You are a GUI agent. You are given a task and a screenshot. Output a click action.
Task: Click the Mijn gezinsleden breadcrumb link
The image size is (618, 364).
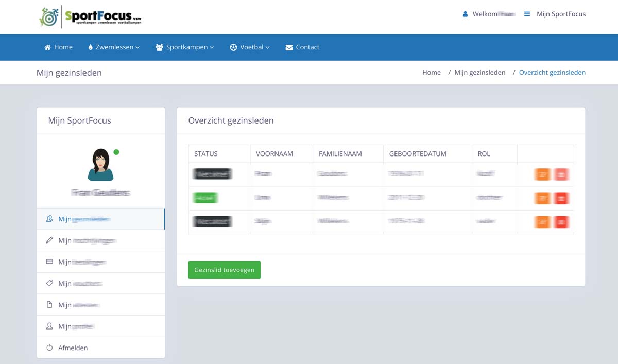(x=479, y=73)
